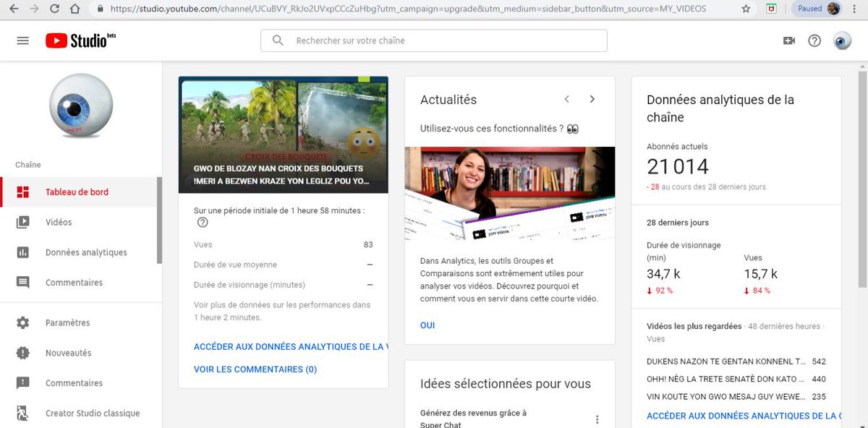The image size is (868, 428).
Task: Open Nouveautés in the sidebar
Action: (x=80, y=354)
